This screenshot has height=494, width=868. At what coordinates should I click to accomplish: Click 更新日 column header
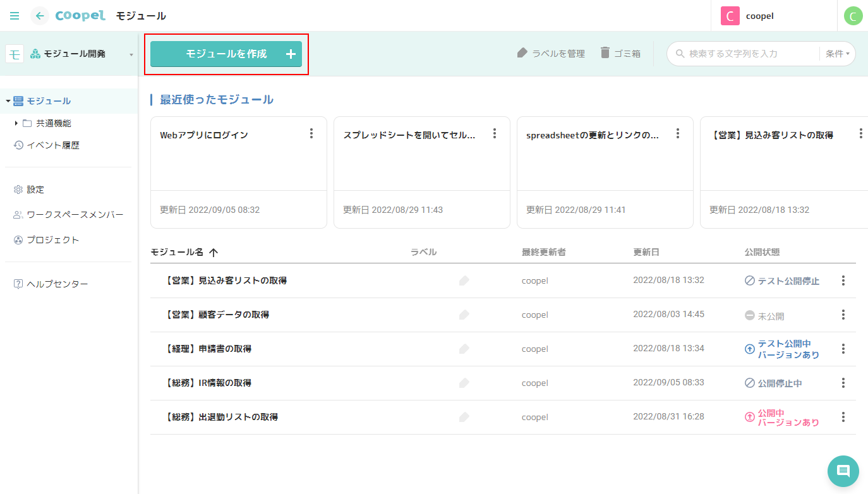pos(646,252)
